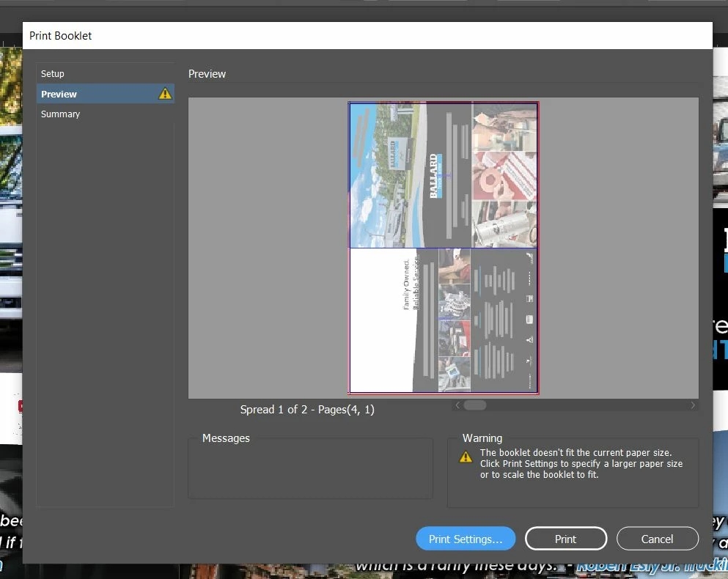Click the yellow warning triangle in the Warning box
Image resolution: width=728 pixels, height=579 pixels.
(466, 457)
